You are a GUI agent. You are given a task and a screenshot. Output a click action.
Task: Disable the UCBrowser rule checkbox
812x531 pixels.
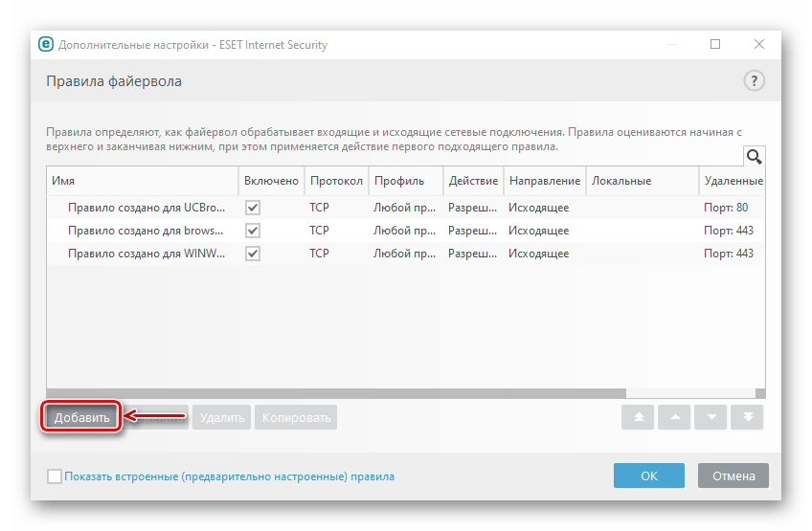(253, 207)
